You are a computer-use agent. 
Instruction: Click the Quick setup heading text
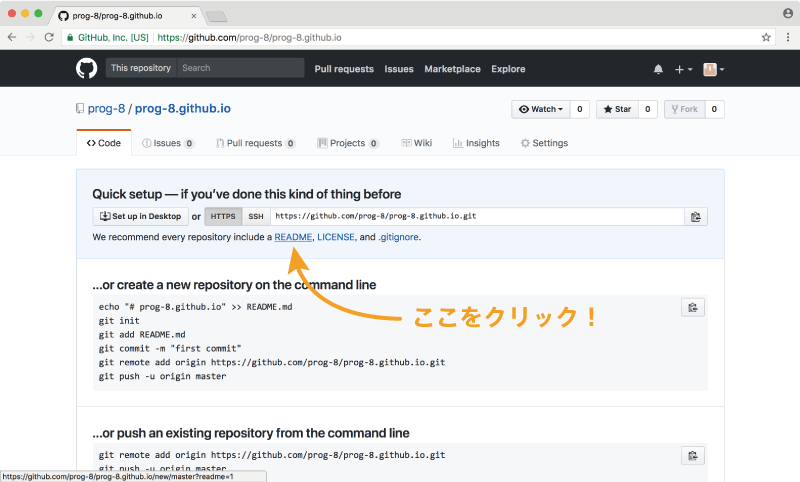click(x=246, y=194)
